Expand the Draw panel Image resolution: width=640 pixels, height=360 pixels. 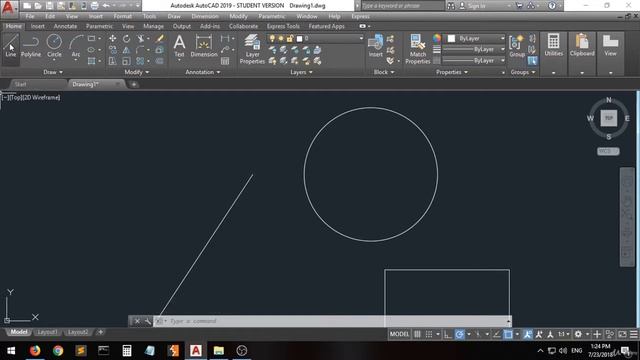tap(53, 72)
